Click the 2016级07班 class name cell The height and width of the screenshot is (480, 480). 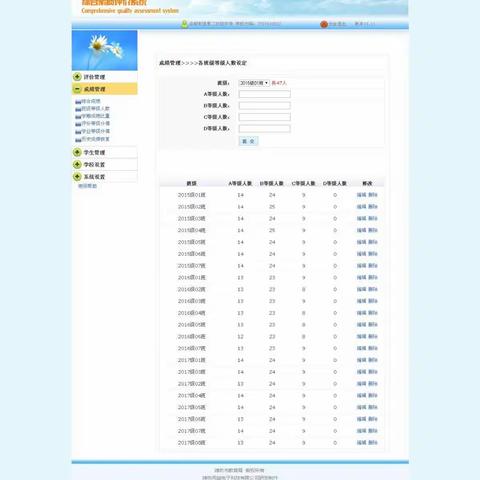tap(192, 348)
